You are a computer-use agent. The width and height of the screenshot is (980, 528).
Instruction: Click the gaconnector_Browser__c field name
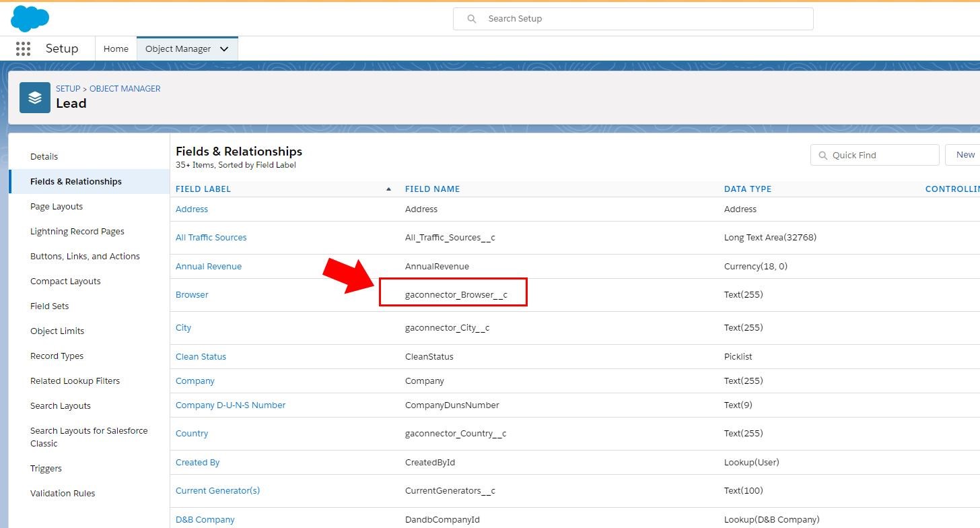[456, 295]
